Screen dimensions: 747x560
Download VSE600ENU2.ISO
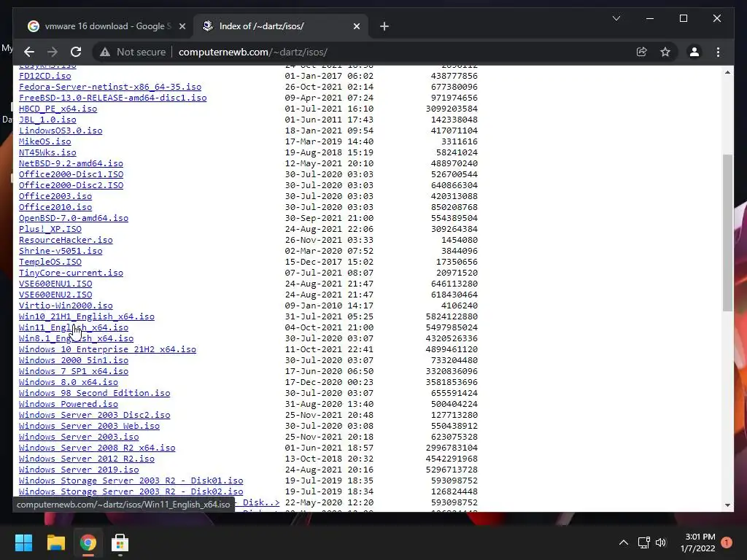click(x=55, y=295)
